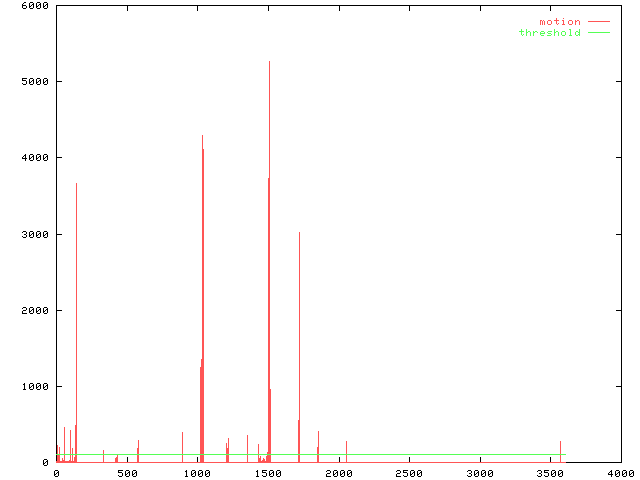Select the isolated small spike near x=3600
Screen dimensions: 640x480
point(560,450)
